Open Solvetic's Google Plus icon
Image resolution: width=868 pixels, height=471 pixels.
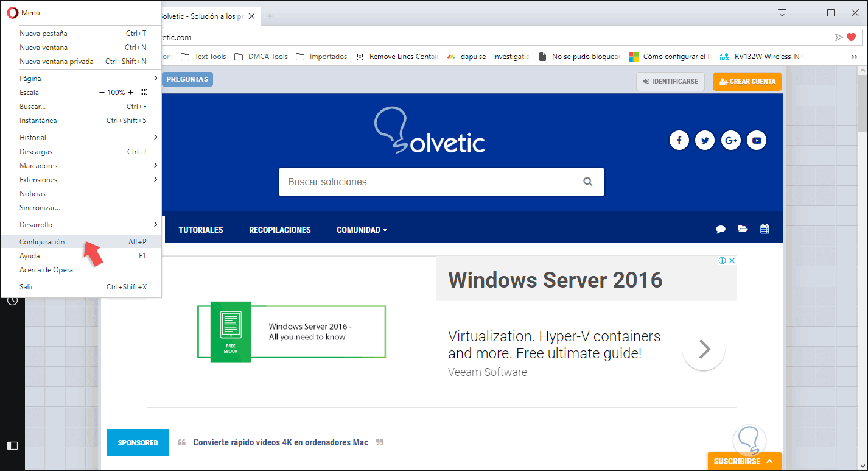pos(731,141)
